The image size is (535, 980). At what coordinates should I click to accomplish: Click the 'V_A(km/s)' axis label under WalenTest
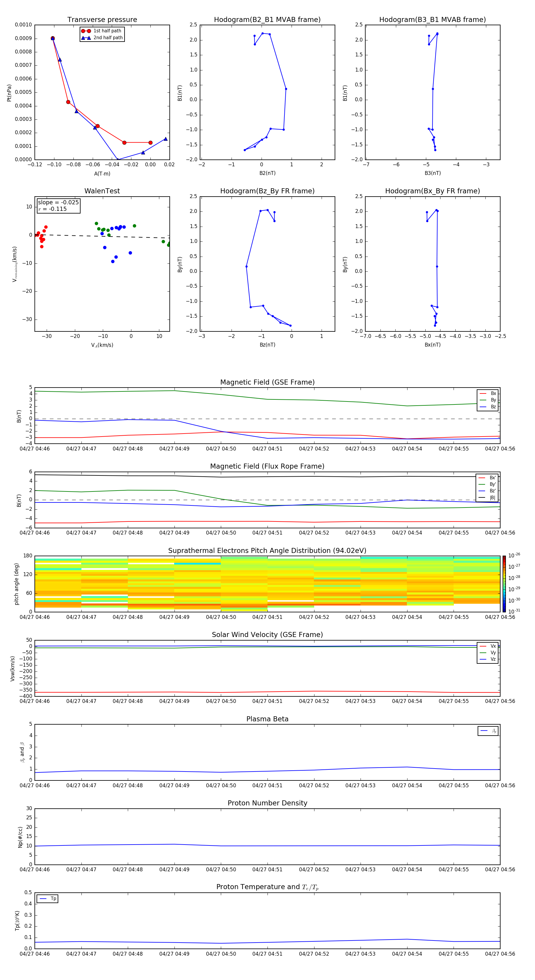tap(102, 345)
